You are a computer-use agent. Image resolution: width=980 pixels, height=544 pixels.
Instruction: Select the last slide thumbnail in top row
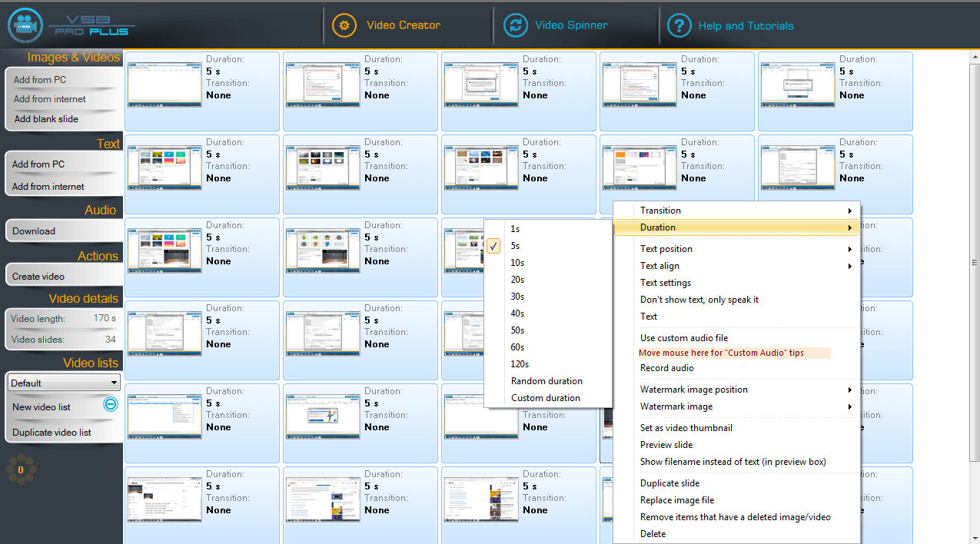[x=798, y=84]
